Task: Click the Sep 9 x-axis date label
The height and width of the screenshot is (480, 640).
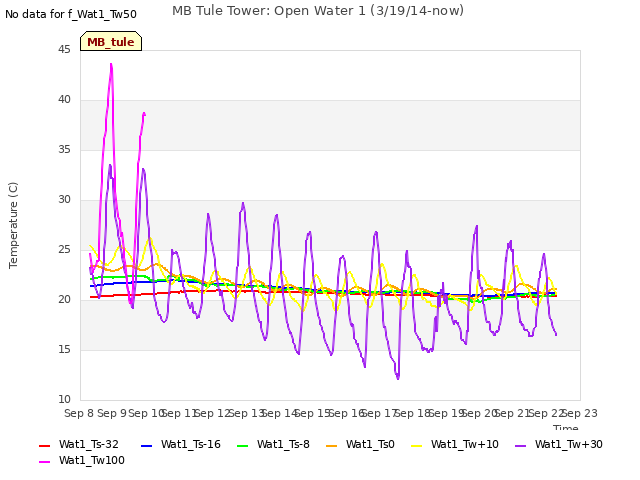Action: pyautogui.click(x=112, y=413)
